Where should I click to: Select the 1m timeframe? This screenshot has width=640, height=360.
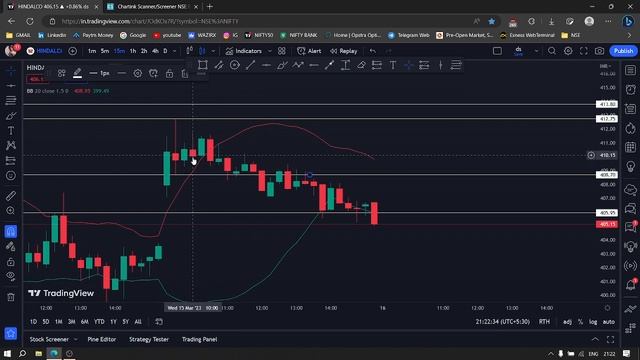(92, 51)
